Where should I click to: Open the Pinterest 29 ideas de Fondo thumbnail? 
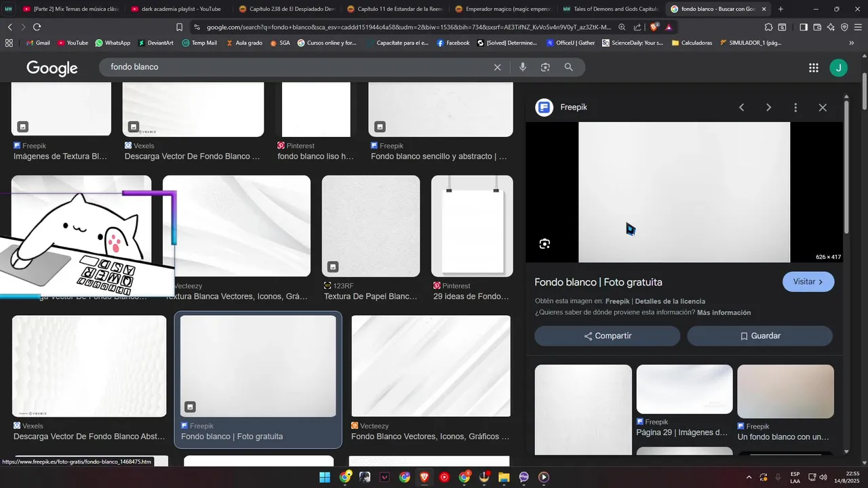[x=472, y=226]
